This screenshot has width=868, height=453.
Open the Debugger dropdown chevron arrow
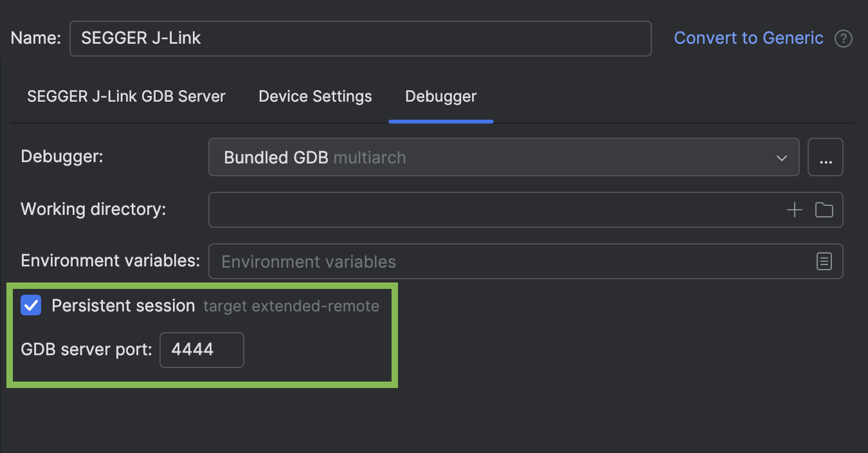pyautogui.click(x=781, y=157)
